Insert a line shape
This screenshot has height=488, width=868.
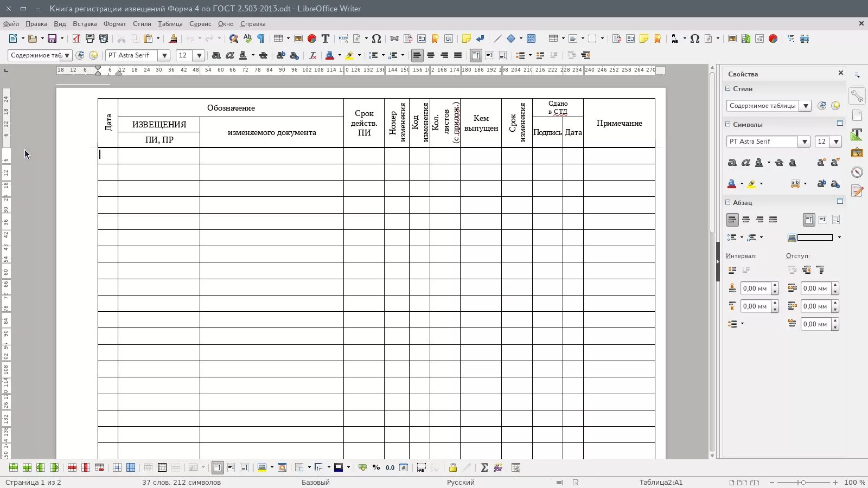point(497,38)
